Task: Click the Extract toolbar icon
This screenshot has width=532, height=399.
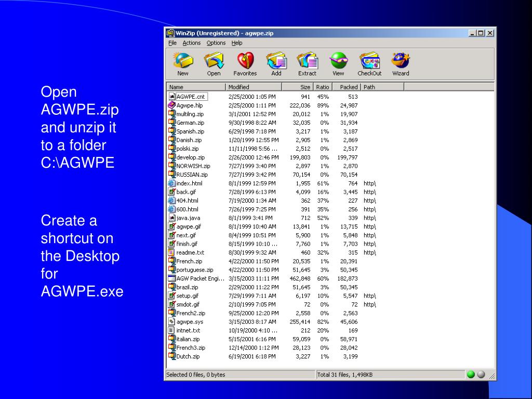Action: click(x=307, y=61)
